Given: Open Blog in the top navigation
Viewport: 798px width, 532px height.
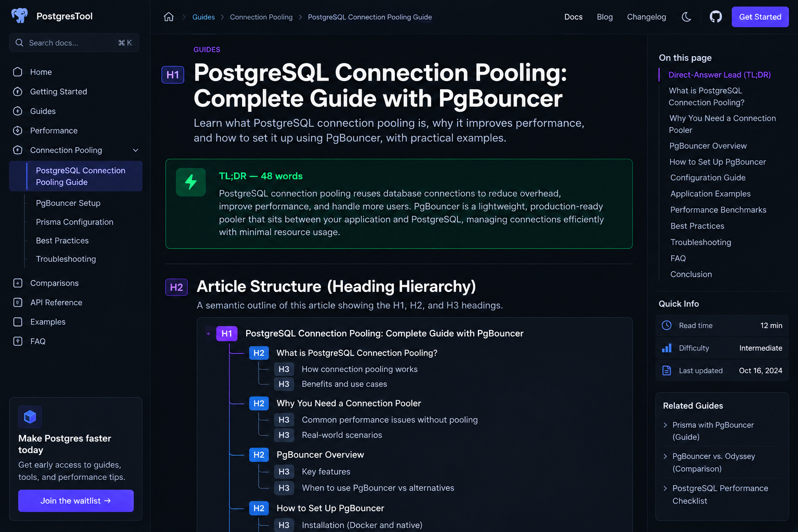Looking at the screenshot, I should pyautogui.click(x=605, y=17).
